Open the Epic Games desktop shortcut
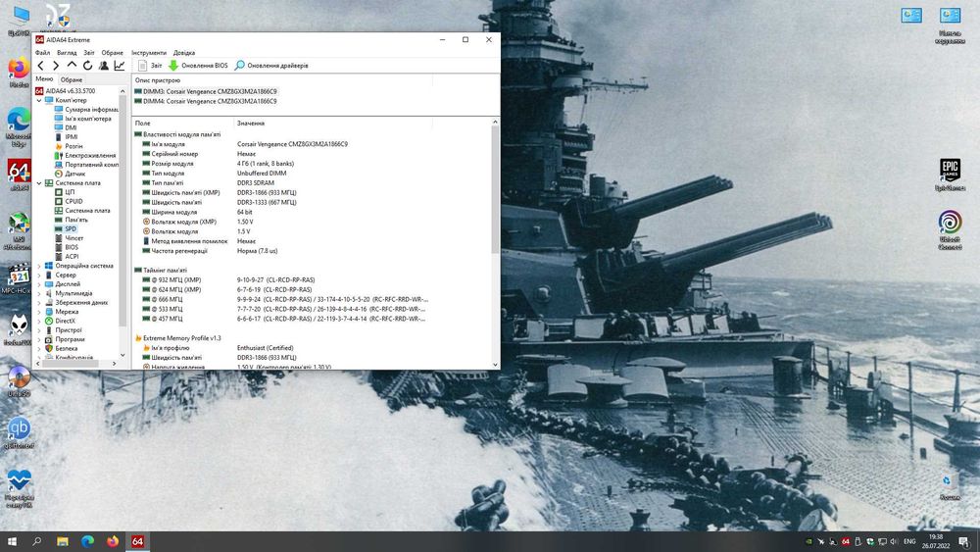The image size is (980, 552). 950,175
